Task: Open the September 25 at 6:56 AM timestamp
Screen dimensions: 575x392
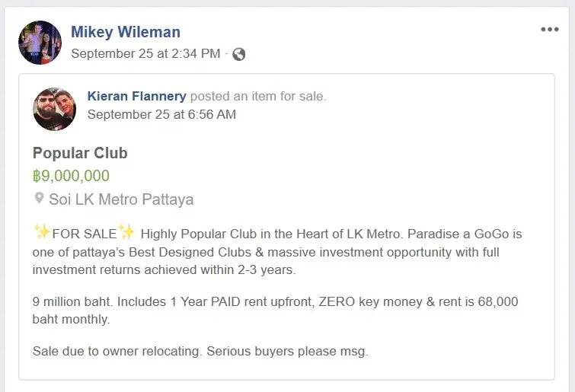Action: (161, 115)
